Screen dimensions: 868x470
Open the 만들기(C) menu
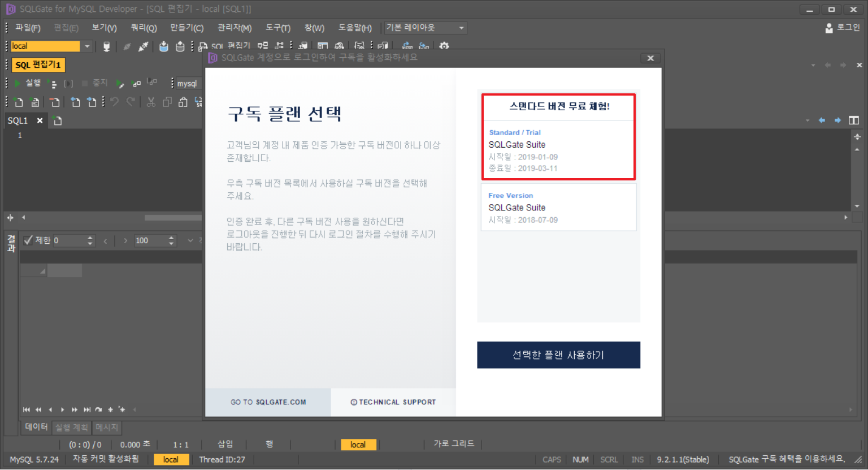[x=187, y=28]
